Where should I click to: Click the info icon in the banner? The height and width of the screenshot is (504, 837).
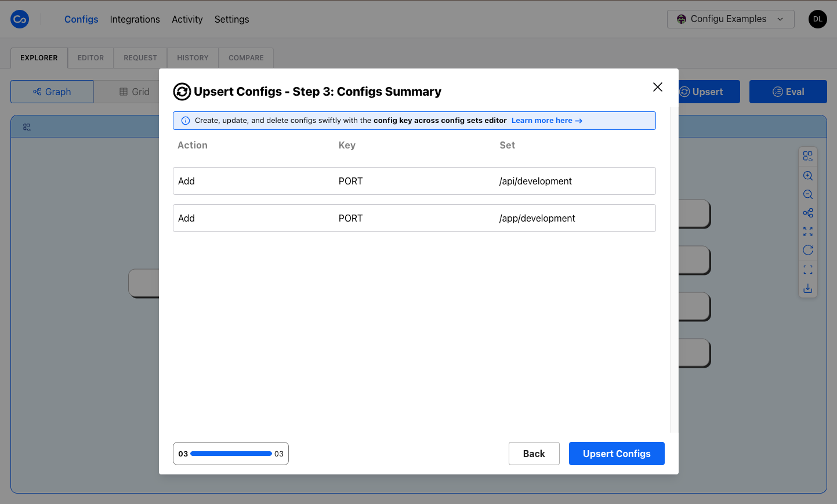(186, 121)
